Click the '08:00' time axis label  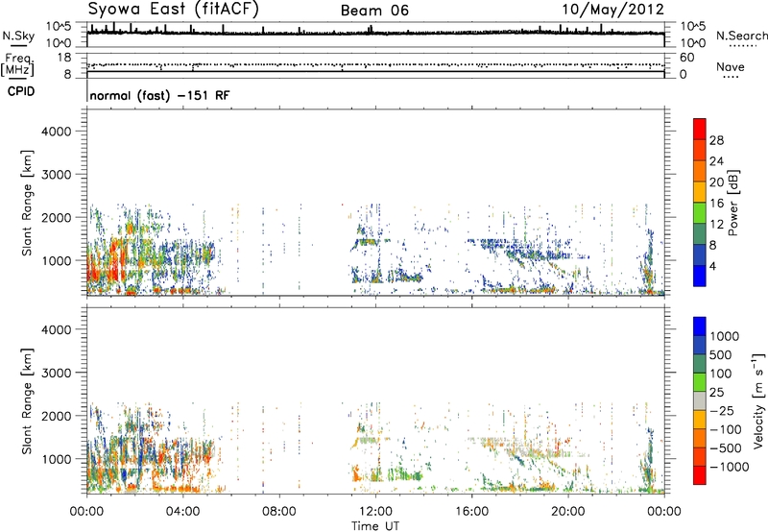(x=279, y=512)
